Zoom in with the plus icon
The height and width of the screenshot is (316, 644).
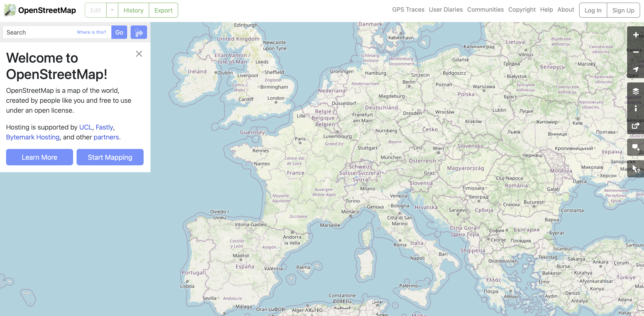(x=635, y=35)
